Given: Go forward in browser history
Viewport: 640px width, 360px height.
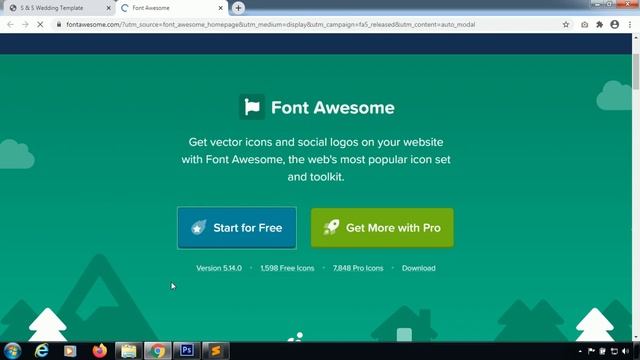Looking at the screenshot, I should (25, 24).
